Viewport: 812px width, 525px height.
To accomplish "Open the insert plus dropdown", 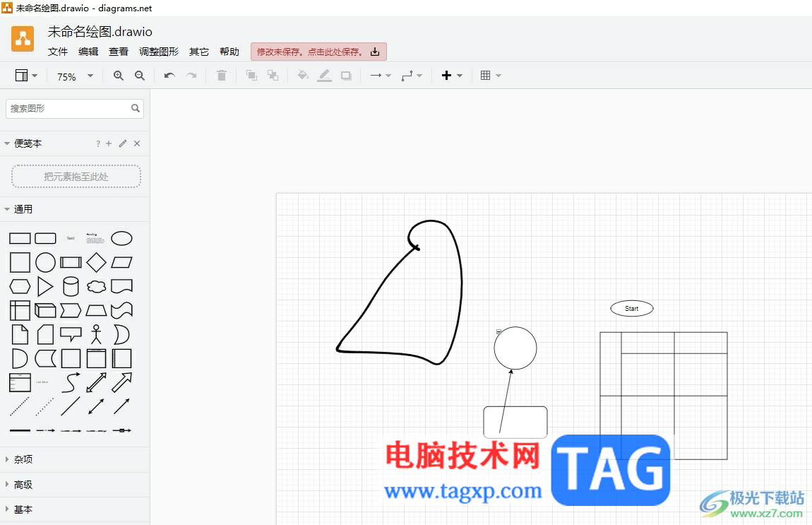I will (452, 76).
